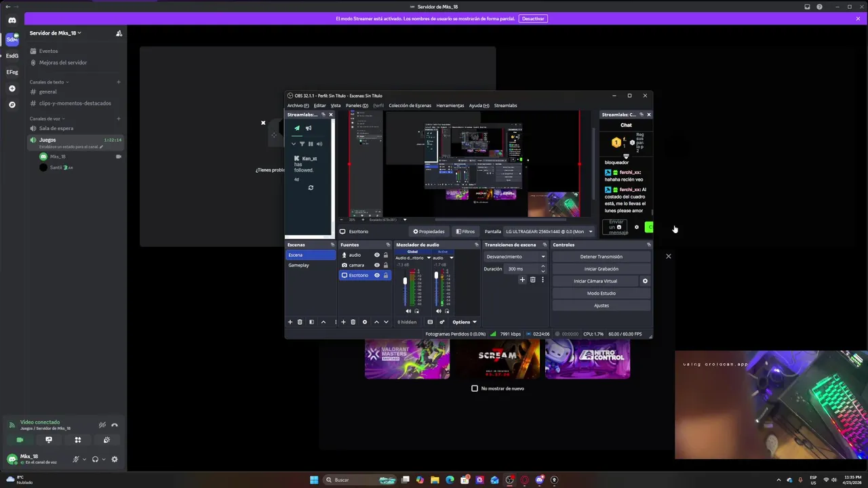Viewport: 868px width, 488px height.
Task: Start a Discord activity
Action: (78, 440)
